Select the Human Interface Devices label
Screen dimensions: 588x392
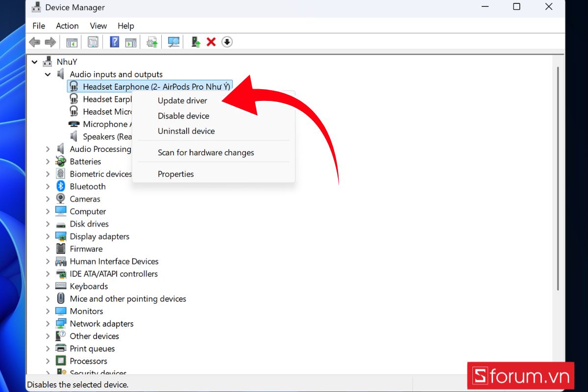pyautogui.click(x=114, y=261)
